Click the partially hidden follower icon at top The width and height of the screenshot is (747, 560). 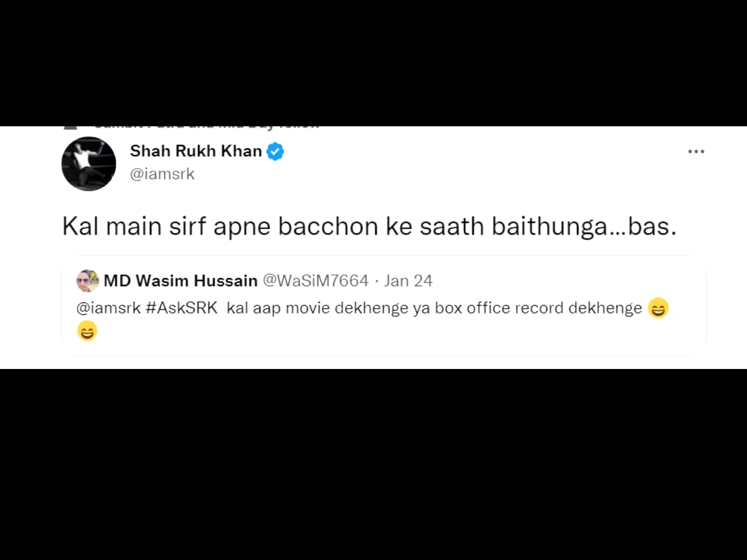pyautogui.click(x=71, y=128)
